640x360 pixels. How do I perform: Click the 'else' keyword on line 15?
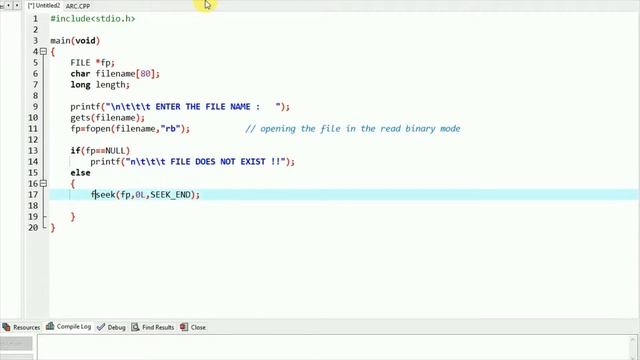coord(80,173)
